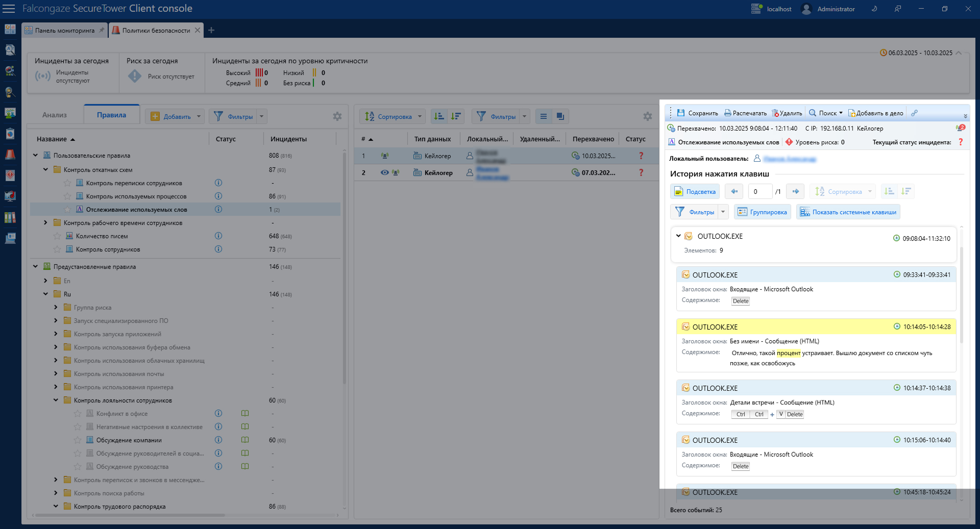Click descending sort icon in incidents toolbar
This screenshot has height=529, width=980.
456,116
